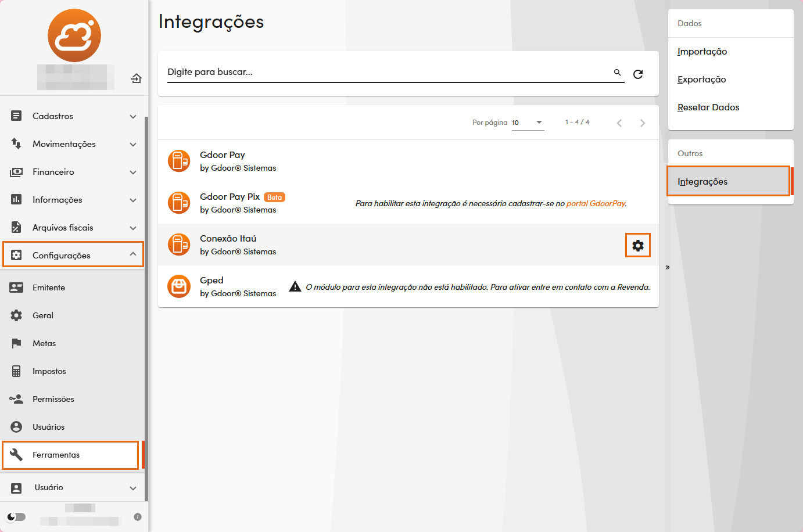
Task: Open the Importação link
Action: point(702,52)
